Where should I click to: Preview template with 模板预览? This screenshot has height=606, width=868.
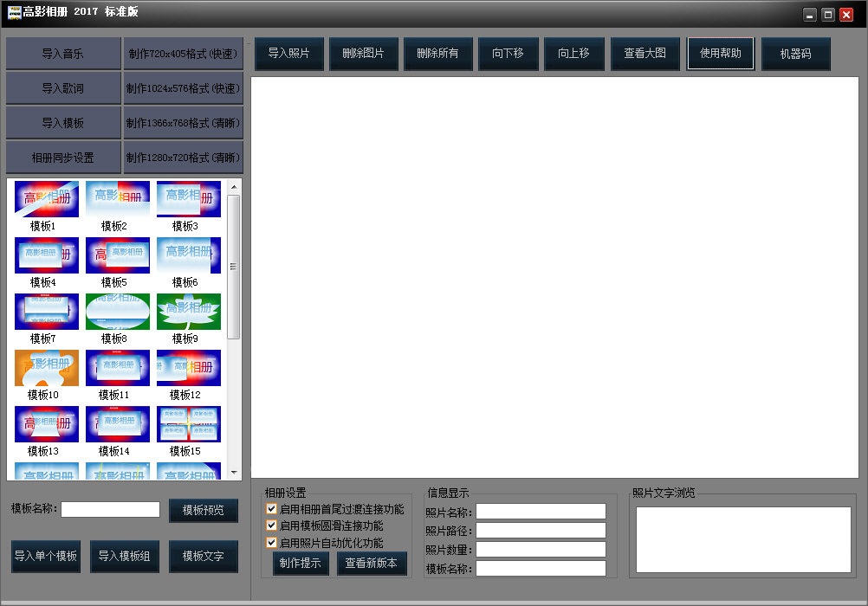(204, 510)
